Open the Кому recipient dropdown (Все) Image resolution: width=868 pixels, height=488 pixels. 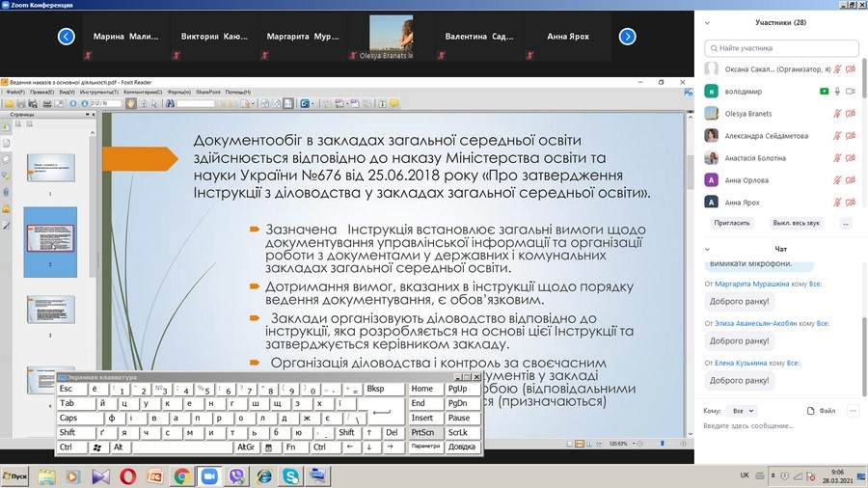743,410
